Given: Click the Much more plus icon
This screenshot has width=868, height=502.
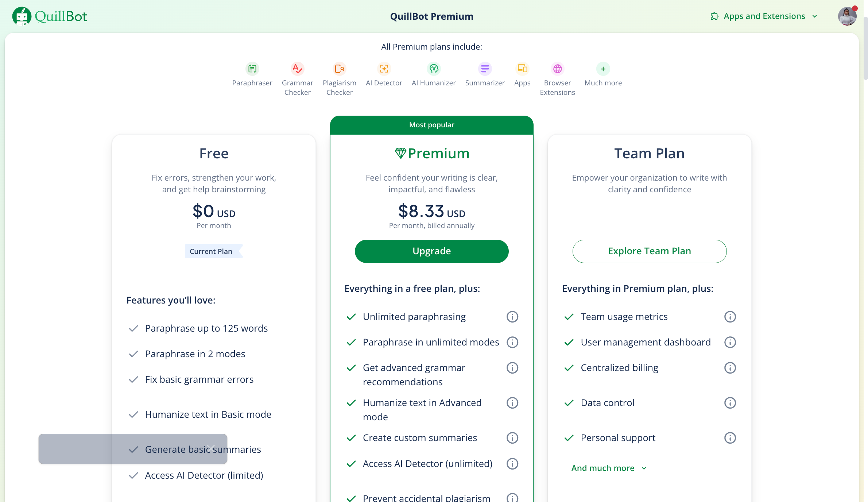Looking at the screenshot, I should click(603, 69).
